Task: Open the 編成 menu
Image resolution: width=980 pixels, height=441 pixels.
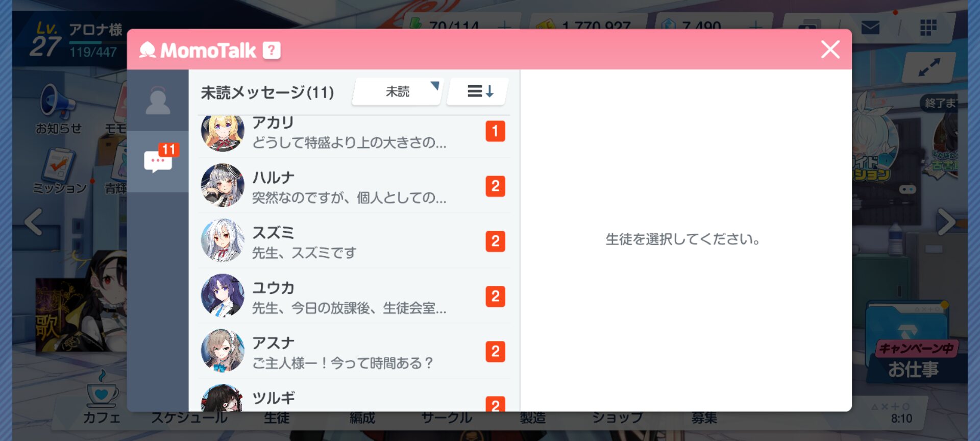Action: pyautogui.click(x=362, y=418)
